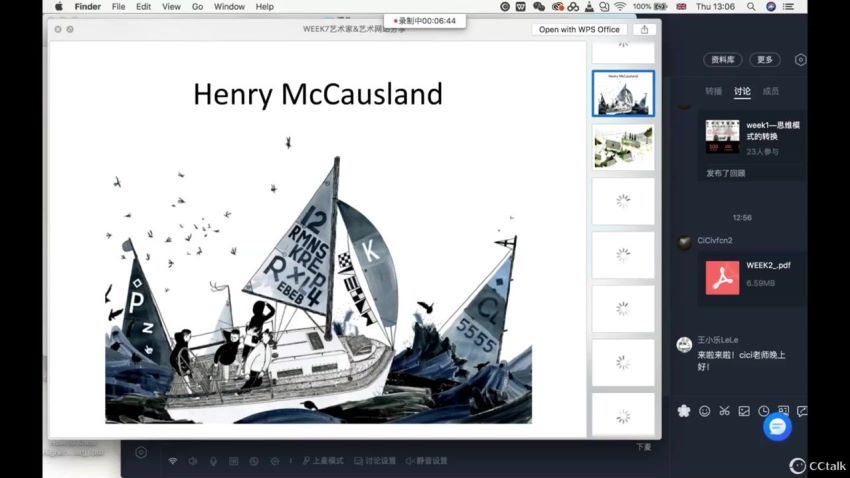Viewport: 850px width, 478px height.
Task: Click the WPS icon in menu bar
Action: point(521,7)
